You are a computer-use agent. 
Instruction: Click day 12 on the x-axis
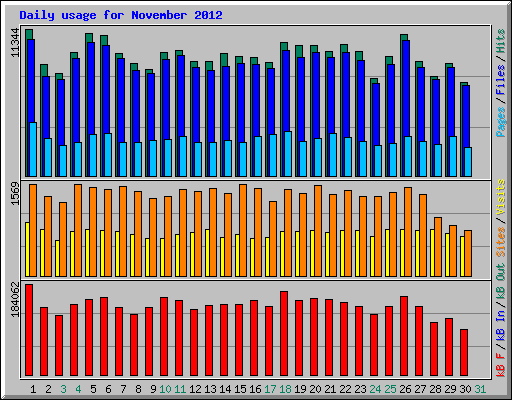195,389
